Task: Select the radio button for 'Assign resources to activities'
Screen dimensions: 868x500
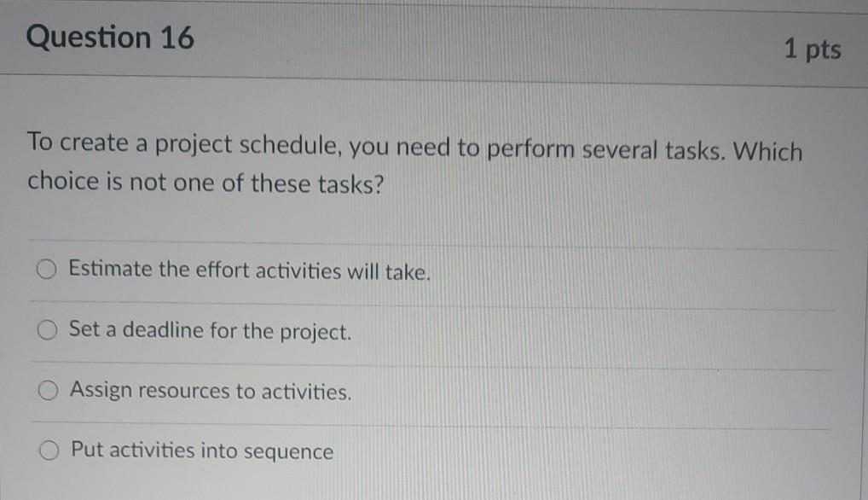Action: point(47,391)
